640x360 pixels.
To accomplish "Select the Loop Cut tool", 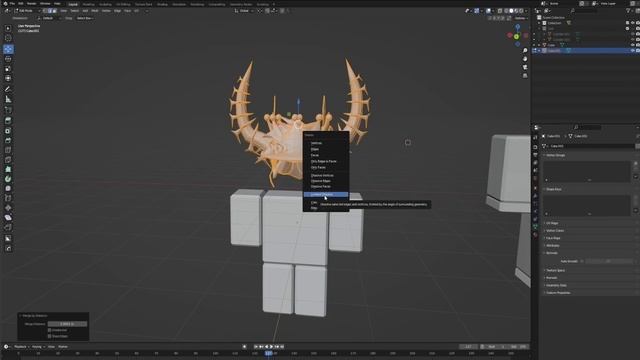I will (8, 150).
